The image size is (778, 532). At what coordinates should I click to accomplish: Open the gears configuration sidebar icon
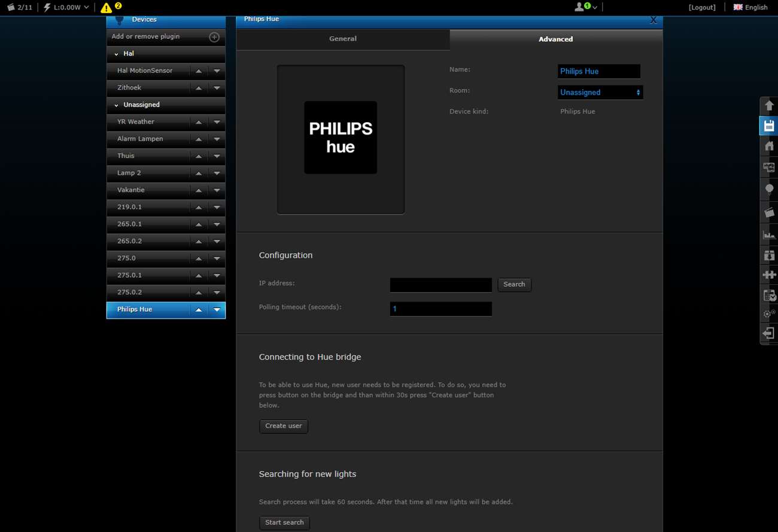[x=769, y=314]
